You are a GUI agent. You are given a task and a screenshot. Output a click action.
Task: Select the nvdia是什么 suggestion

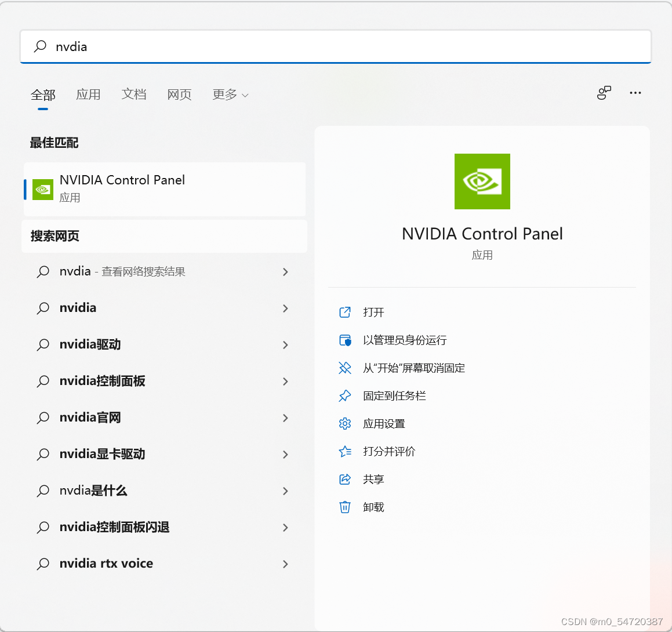tap(165, 491)
